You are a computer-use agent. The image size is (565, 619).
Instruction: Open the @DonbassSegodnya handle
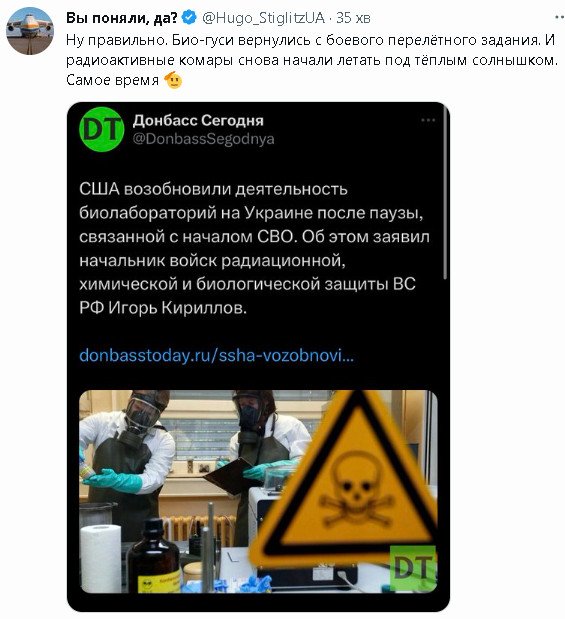point(203,139)
